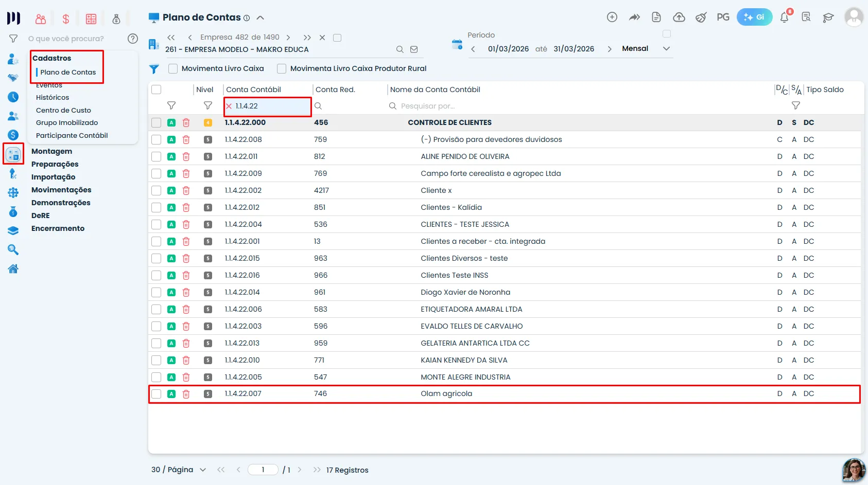Expand the Demonstrações section
This screenshot has width=868, height=485.
tap(61, 203)
